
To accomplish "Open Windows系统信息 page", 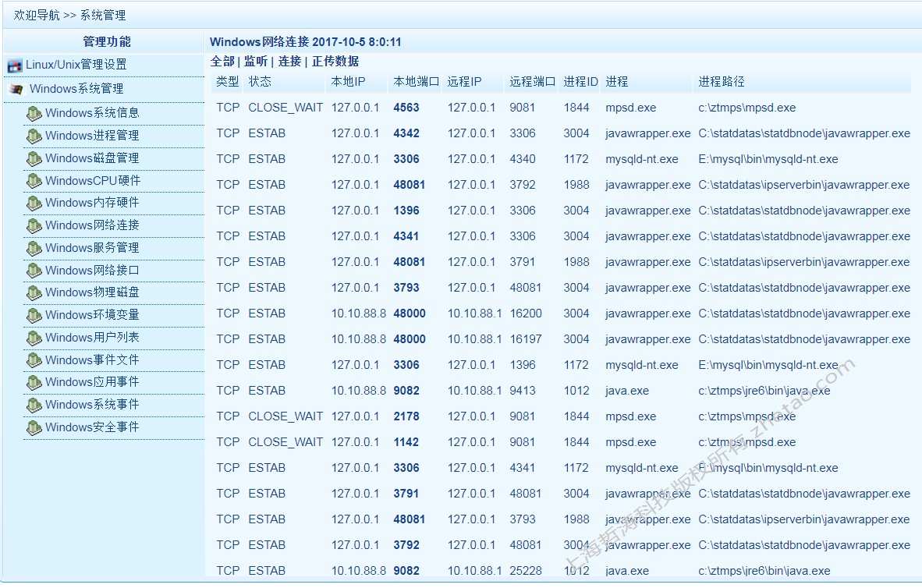I will 92,113.
